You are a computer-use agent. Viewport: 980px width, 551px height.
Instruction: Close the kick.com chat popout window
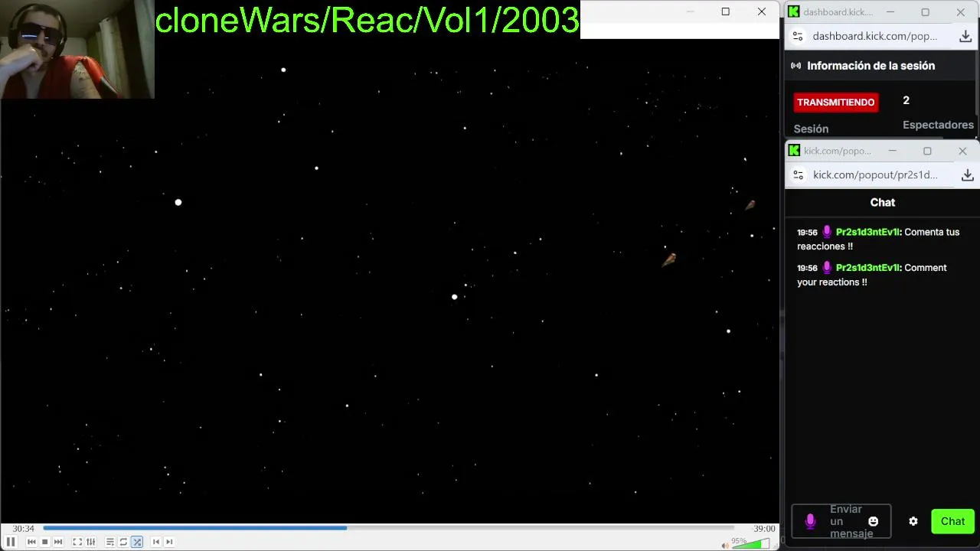[x=962, y=152]
